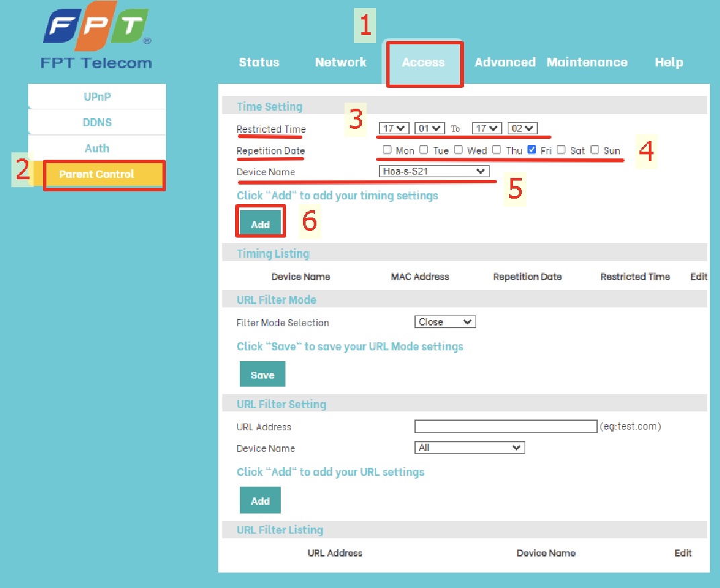Select UPnP in the sidebar
Screen dimensions: 720x588
click(97, 97)
